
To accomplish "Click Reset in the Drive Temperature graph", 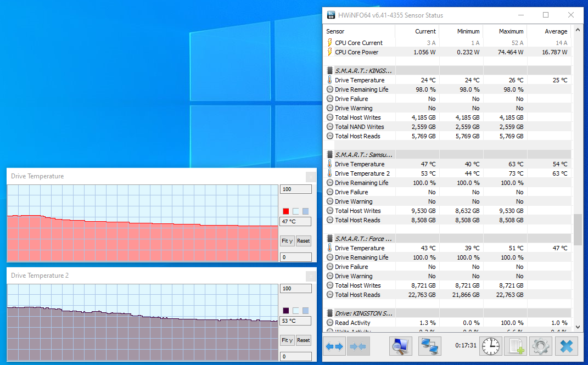I will [x=304, y=241].
